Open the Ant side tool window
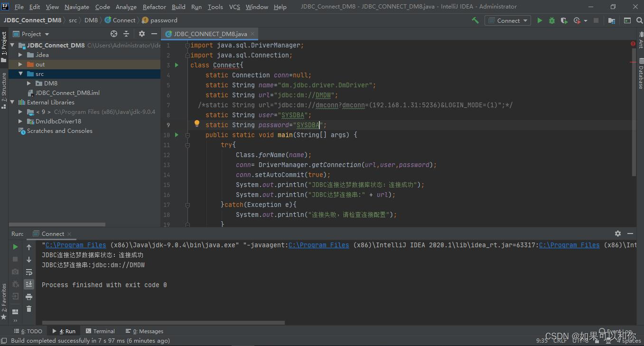This screenshot has height=346, width=644. coord(640,40)
